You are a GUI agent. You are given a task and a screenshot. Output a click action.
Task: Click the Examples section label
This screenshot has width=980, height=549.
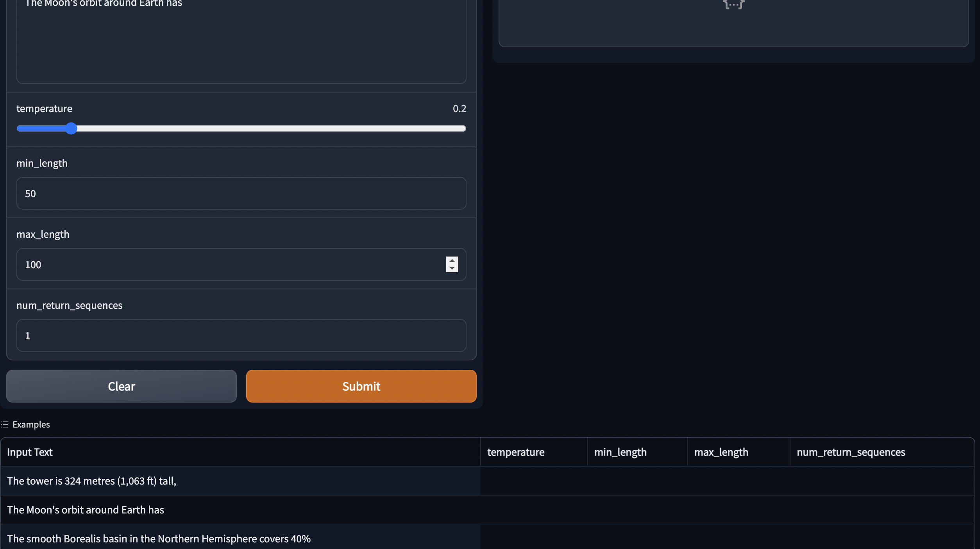(31, 424)
